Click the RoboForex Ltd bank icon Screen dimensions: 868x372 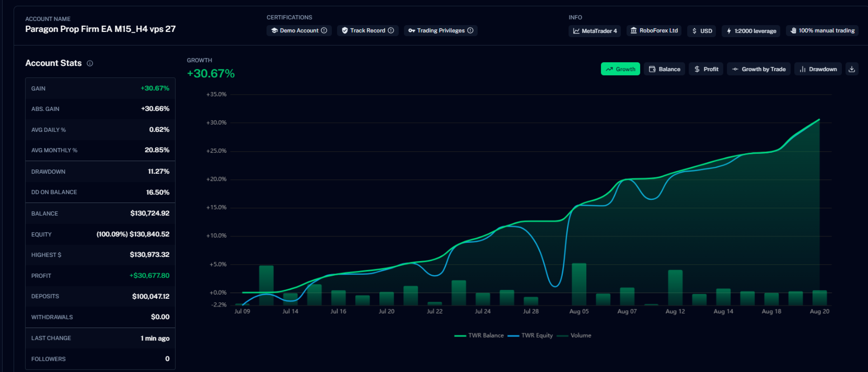click(633, 30)
